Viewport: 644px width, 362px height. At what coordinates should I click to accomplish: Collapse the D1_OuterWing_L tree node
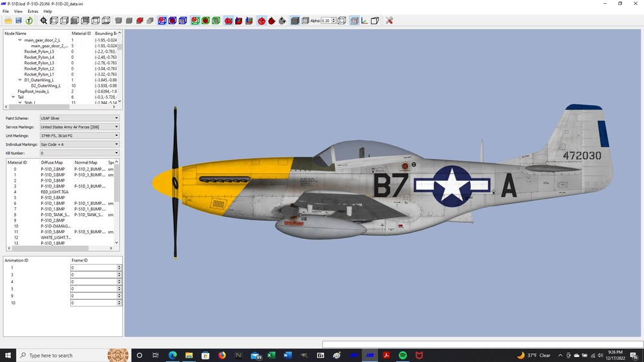click(x=20, y=80)
